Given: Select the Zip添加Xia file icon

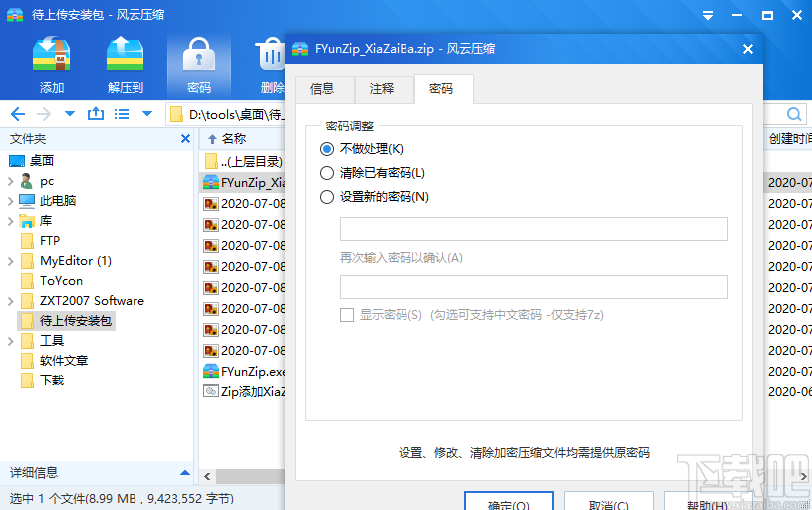Looking at the screenshot, I should 211,391.
